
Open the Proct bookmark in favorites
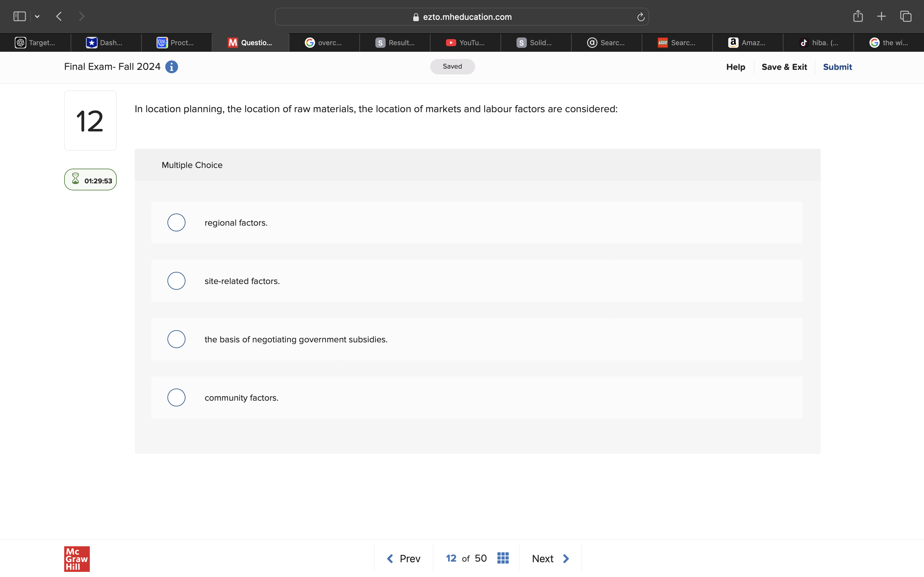[x=177, y=42]
